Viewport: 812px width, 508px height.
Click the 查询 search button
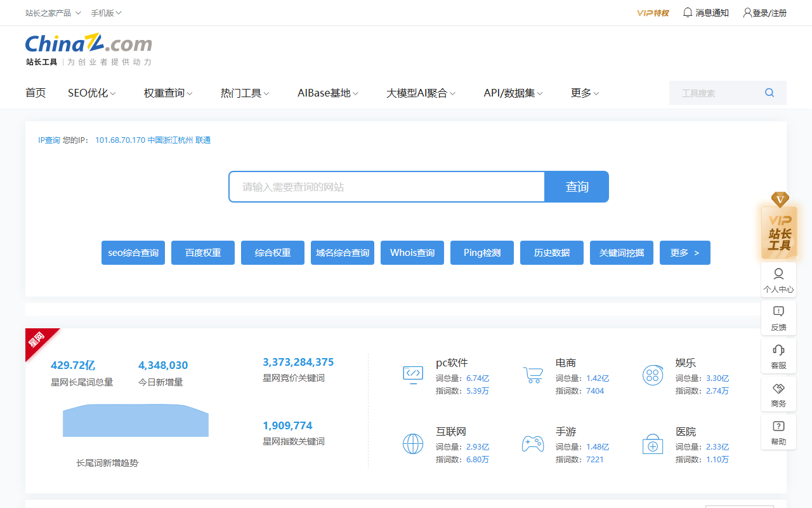[577, 187]
